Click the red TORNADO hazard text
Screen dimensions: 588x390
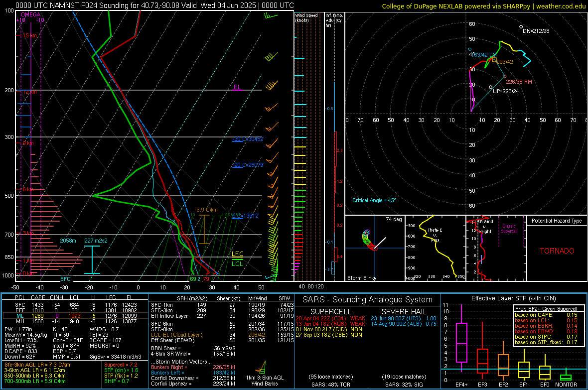click(557, 251)
